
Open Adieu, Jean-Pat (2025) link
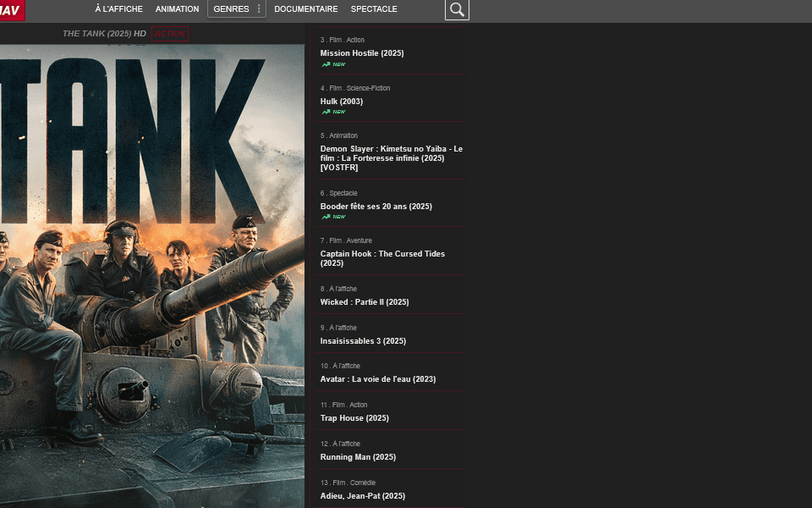coord(362,496)
